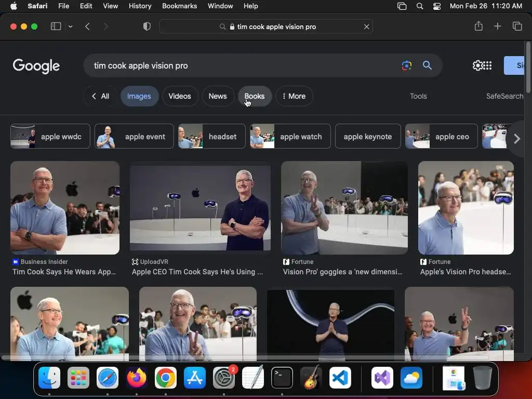Open the Business Insider image thumbnail
This screenshot has height=399, width=532.
tap(65, 208)
